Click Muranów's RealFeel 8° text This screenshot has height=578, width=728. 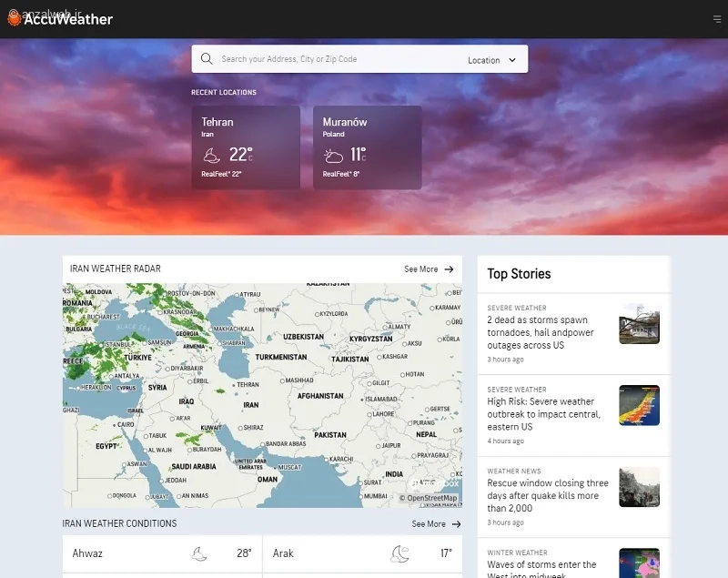coord(341,174)
